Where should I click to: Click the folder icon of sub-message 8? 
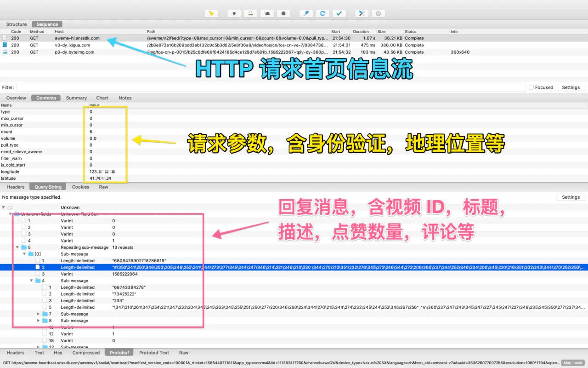coord(45,321)
